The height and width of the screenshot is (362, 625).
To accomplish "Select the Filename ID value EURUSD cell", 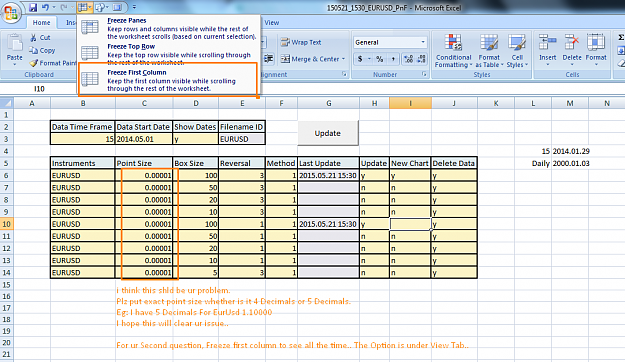I will [x=242, y=139].
